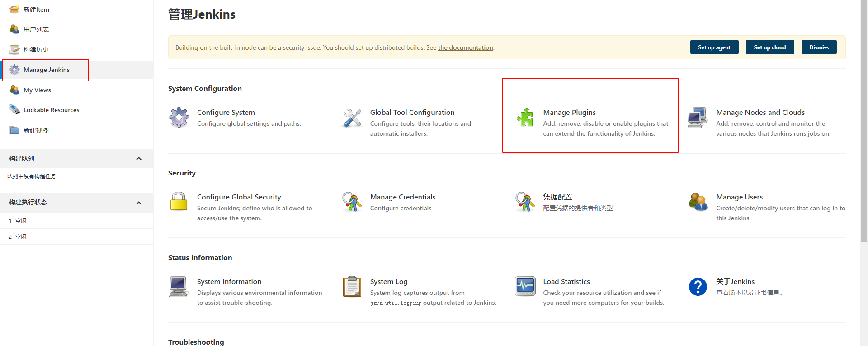Click the Configure System gear icon
Image resolution: width=868 pixels, height=346 pixels.
pos(179,118)
